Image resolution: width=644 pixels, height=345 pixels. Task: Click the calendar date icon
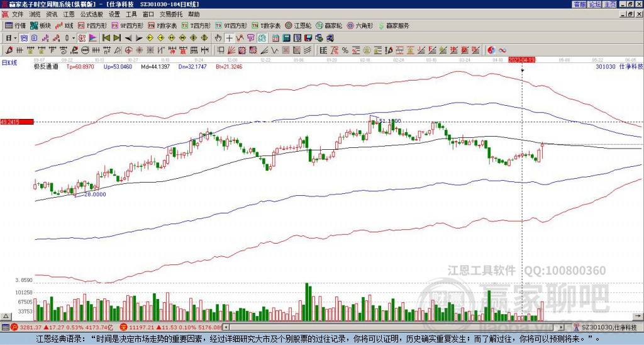pos(275,38)
